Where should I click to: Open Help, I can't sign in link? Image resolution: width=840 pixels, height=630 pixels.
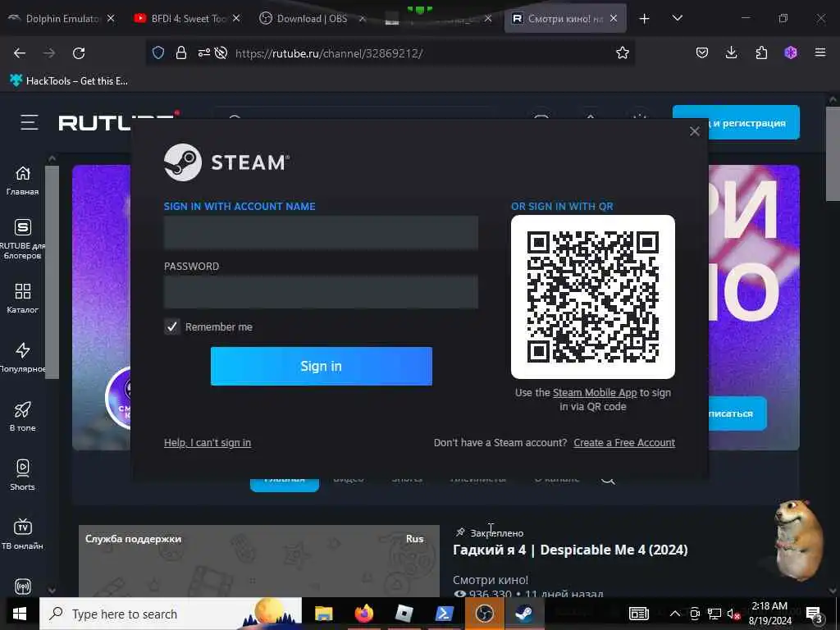pos(208,442)
